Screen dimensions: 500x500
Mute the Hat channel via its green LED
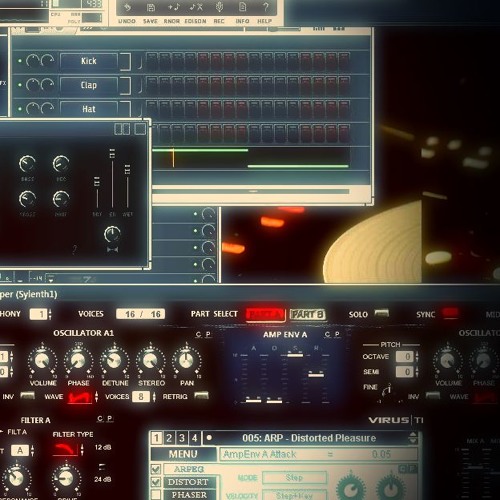[20, 109]
